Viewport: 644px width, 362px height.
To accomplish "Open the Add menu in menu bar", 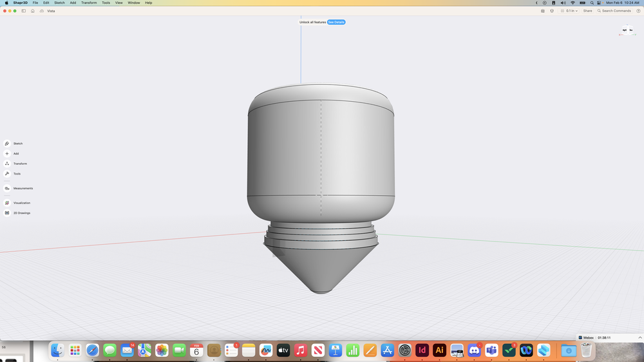I will point(73,3).
